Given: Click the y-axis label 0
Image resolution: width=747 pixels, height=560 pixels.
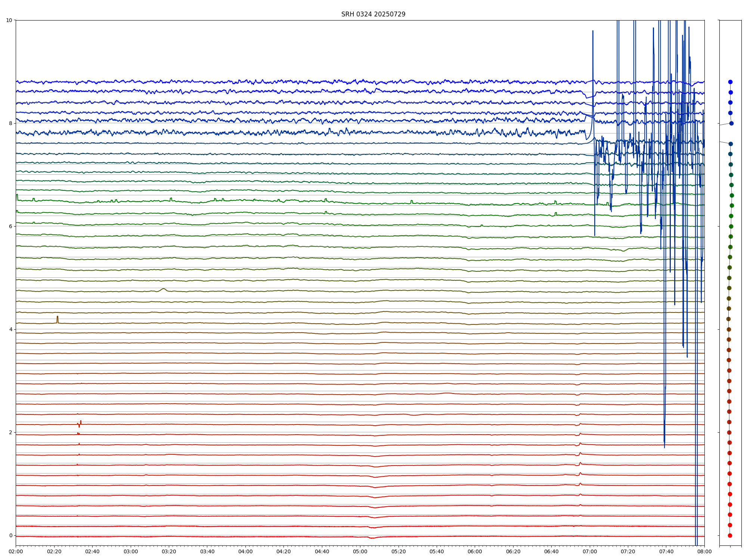Looking at the screenshot, I should click(x=10, y=535).
